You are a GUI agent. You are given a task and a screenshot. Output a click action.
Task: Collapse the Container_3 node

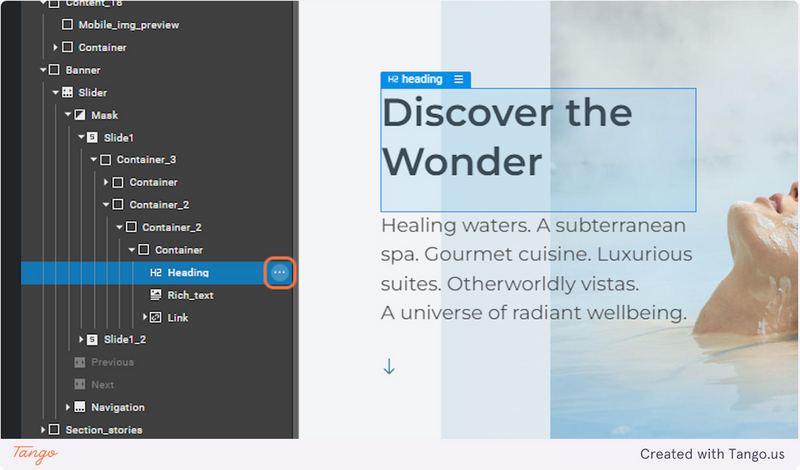94,160
